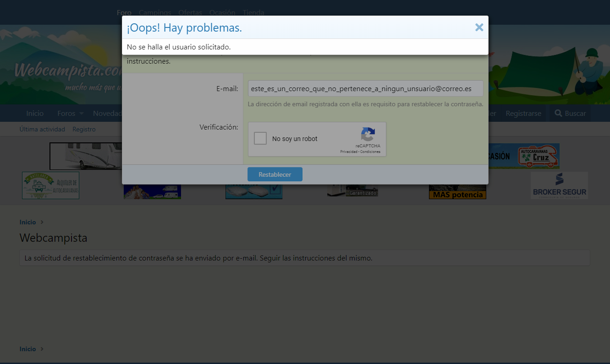The width and height of the screenshot is (610, 364).
Task: Click the MAS potencia banner
Action: [457, 194]
